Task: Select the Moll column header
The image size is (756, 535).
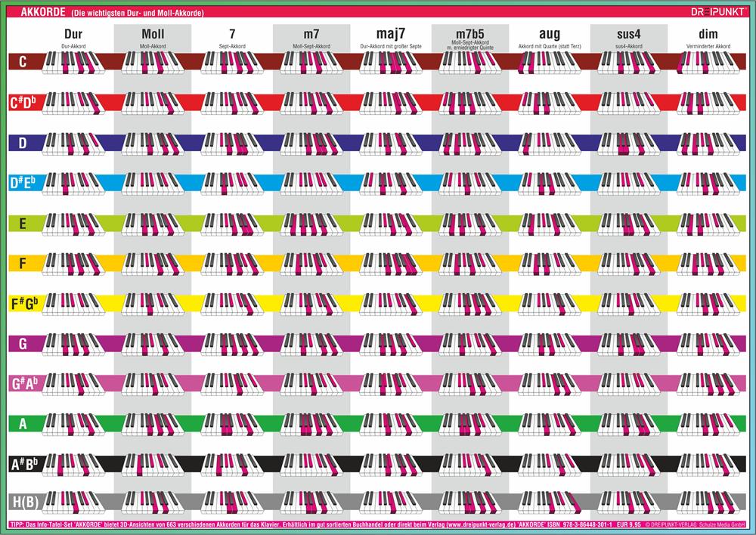Action: click(x=153, y=35)
